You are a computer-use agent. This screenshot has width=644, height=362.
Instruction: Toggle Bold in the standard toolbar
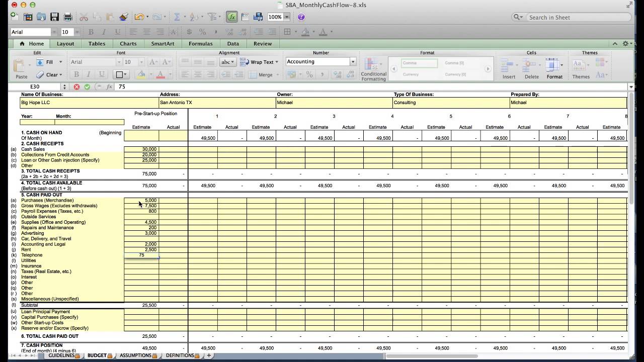pyautogui.click(x=91, y=32)
